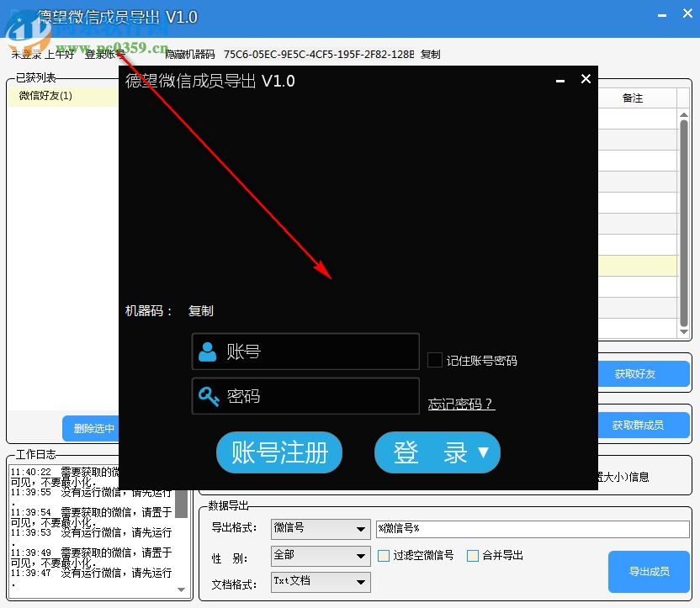Viewport: 700px width, 608px height.
Task: Click 复制 next to 机器码 in the dialog
Action: click(x=200, y=311)
